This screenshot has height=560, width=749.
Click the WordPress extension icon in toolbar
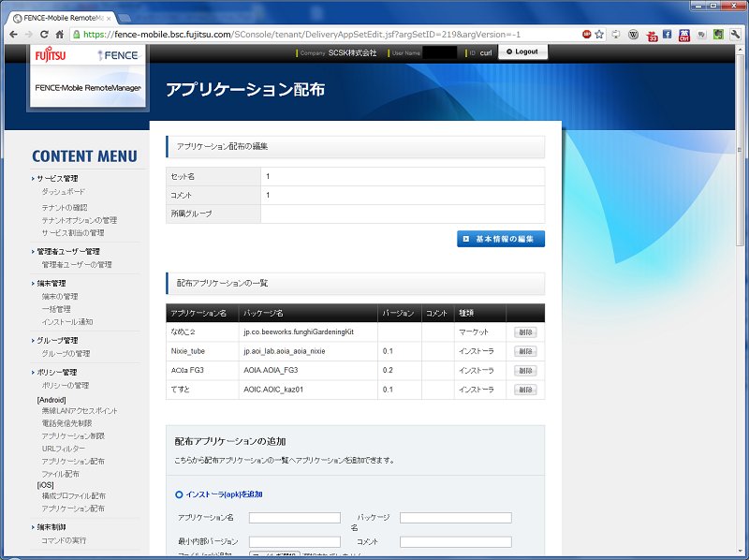pyautogui.click(x=634, y=34)
